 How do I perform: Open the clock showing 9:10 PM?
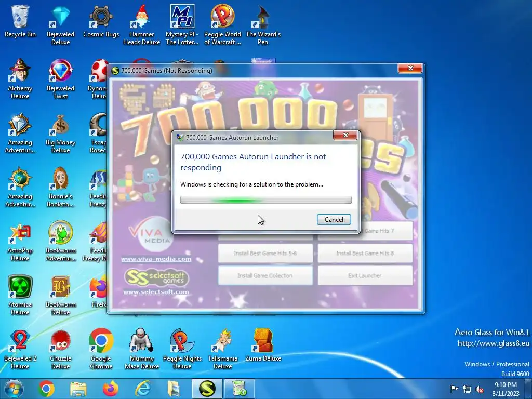[506, 389]
